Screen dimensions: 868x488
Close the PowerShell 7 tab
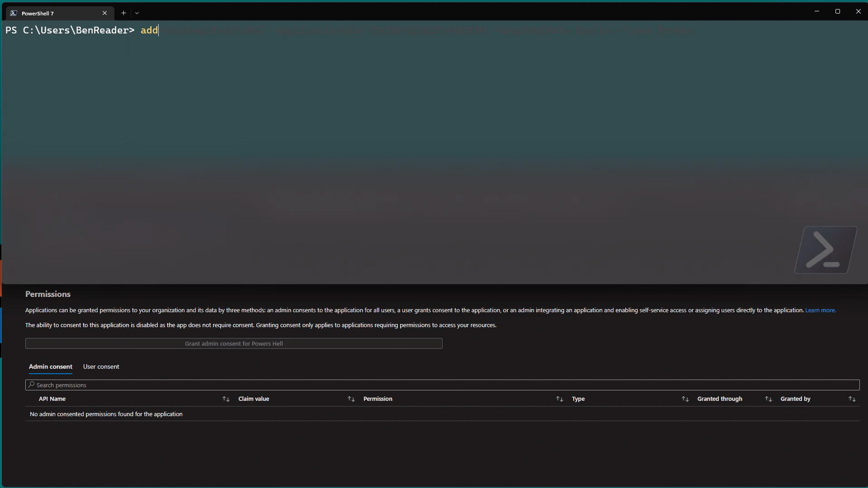click(104, 13)
